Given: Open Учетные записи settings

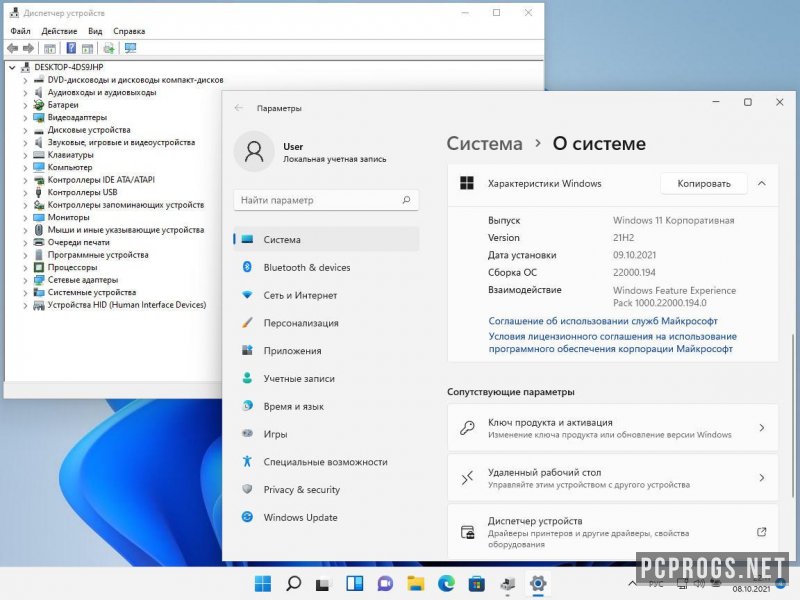Looking at the screenshot, I should [x=326, y=379].
